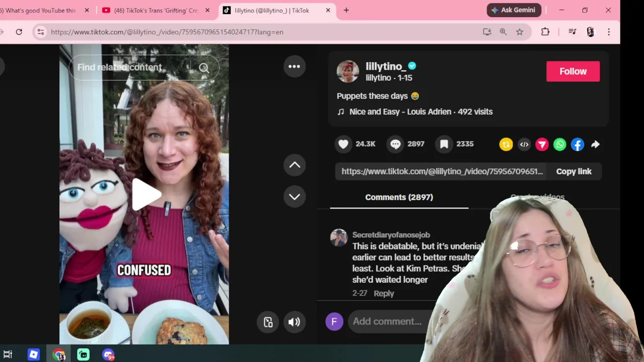Like the video with heart icon
This screenshot has width=644, height=362.
343,144
